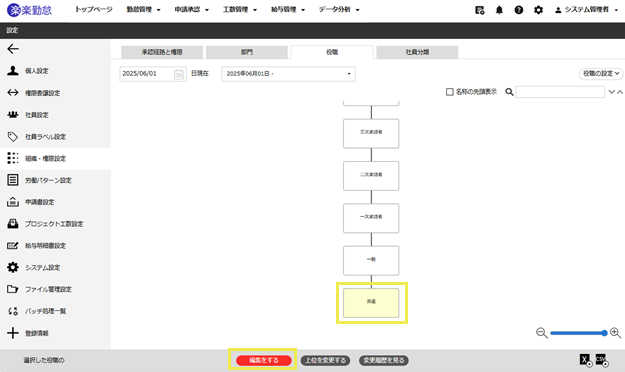Open the settings gear in the top bar
Viewport: 625px width, 372px height.
(x=538, y=10)
